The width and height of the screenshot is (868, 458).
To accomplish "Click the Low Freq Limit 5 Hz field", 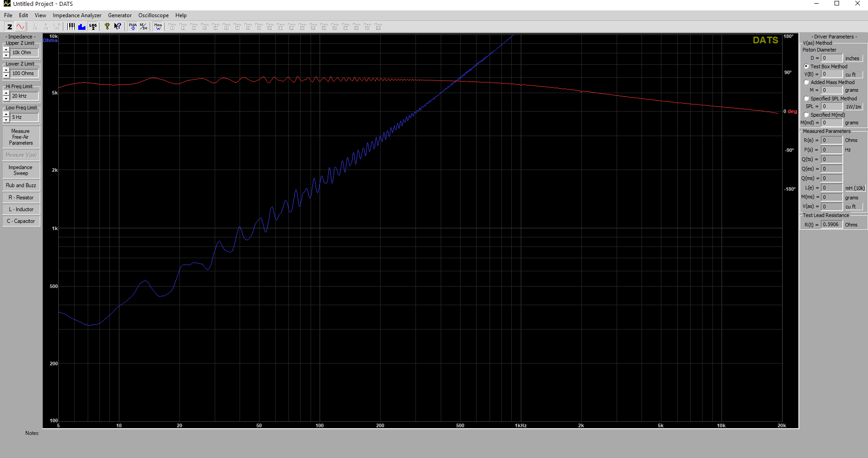I will pyautogui.click(x=24, y=117).
